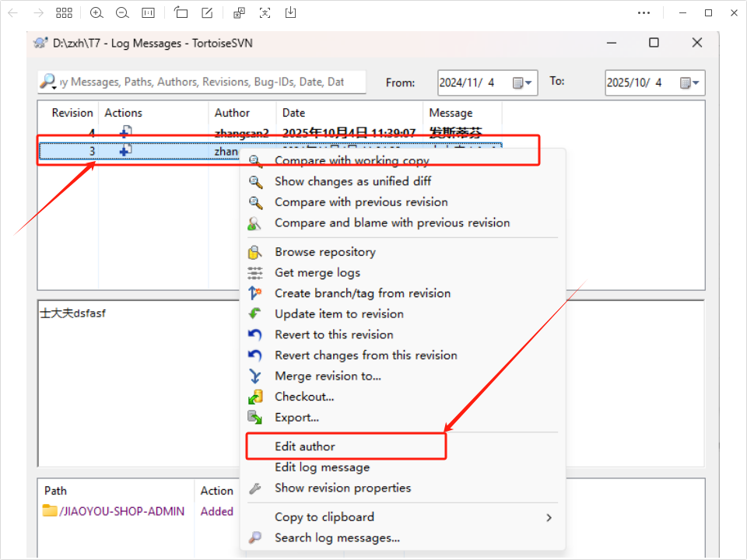Click the Action column header in path list

(x=217, y=491)
